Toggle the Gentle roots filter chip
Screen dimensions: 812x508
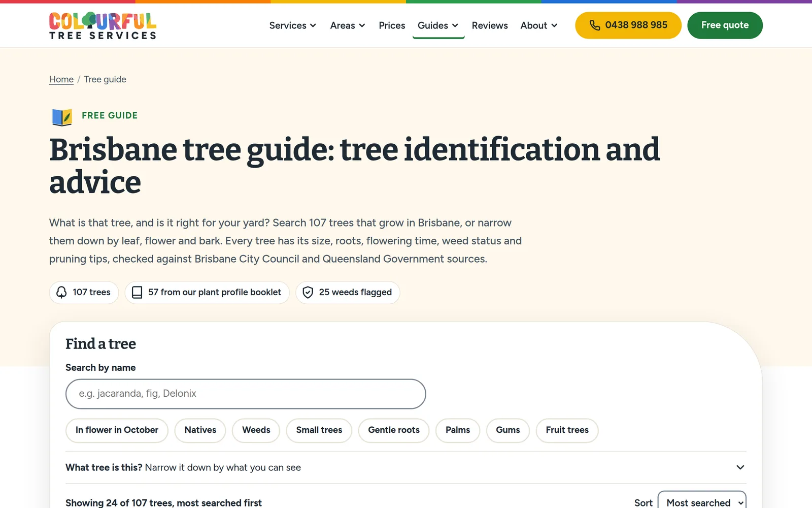tap(394, 430)
